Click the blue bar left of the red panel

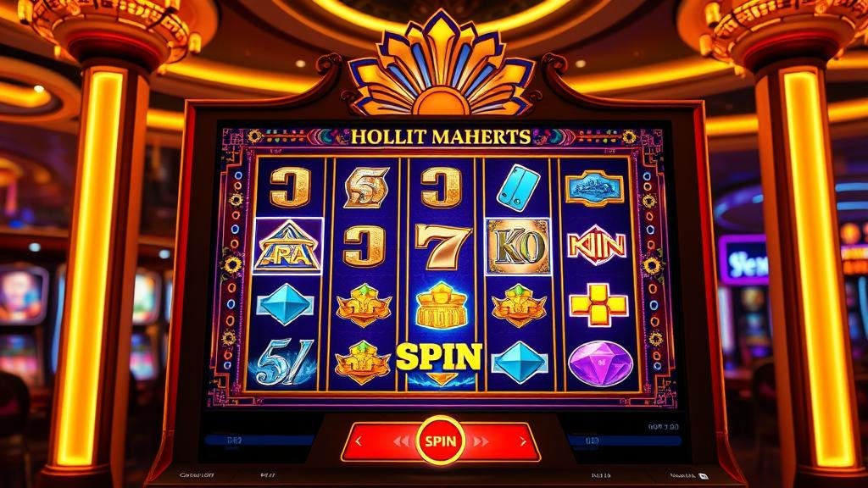pyautogui.click(x=259, y=441)
